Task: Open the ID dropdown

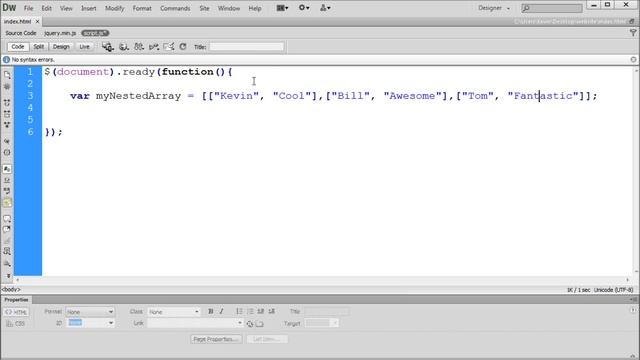Action: coord(90,323)
